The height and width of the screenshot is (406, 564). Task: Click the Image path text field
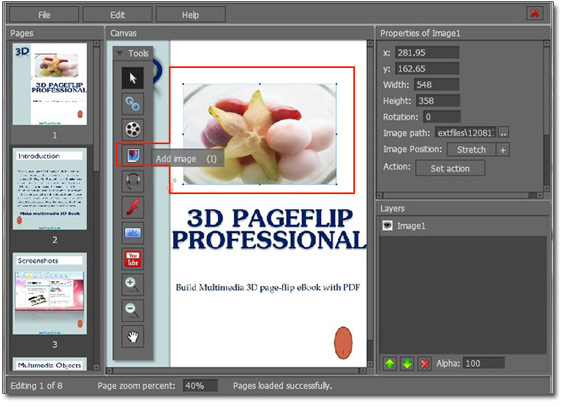point(466,133)
